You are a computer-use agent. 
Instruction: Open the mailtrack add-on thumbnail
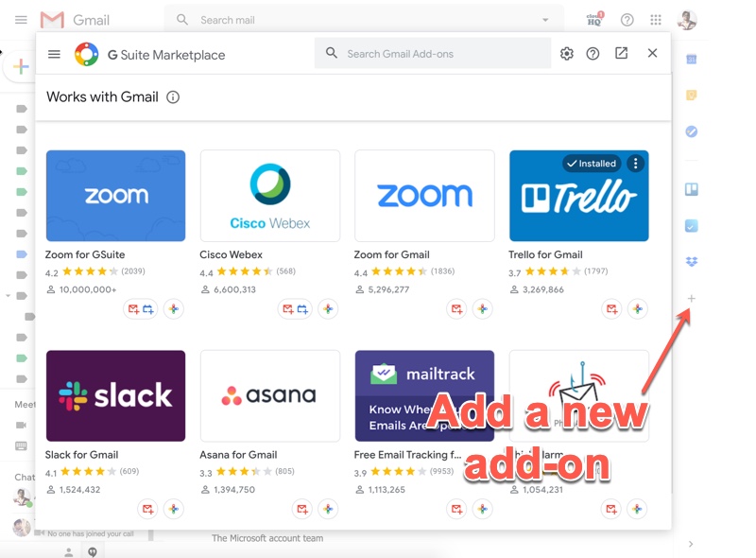pyautogui.click(x=424, y=396)
